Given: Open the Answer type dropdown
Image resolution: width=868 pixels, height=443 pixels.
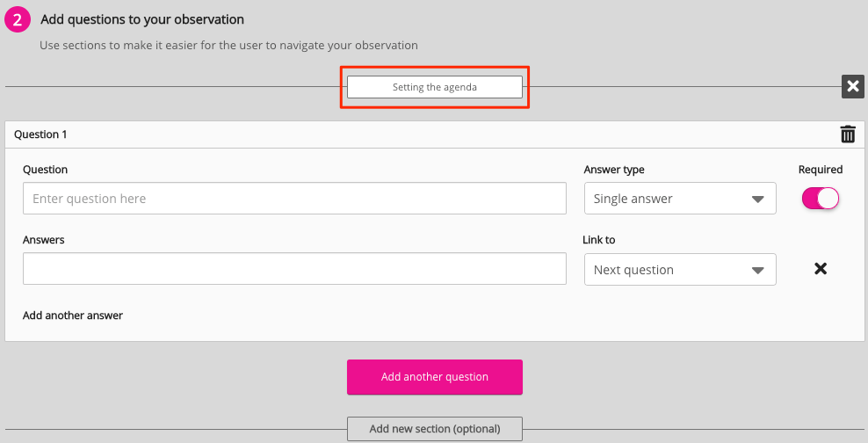Looking at the screenshot, I should 679,199.
